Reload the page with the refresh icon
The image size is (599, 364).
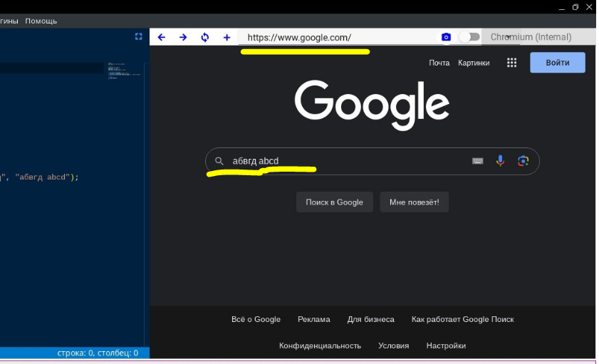(205, 37)
